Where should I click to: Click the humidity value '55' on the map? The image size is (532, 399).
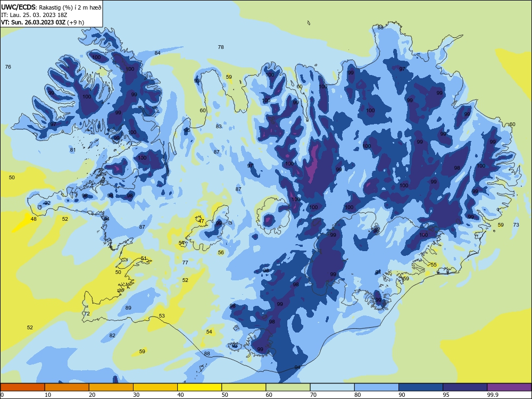(x=434, y=264)
